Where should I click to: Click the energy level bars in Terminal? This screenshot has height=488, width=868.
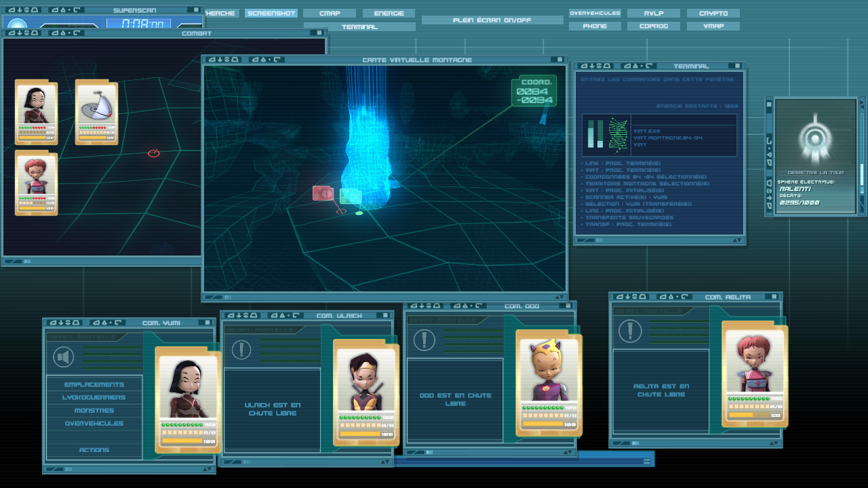click(x=595, y=134)
